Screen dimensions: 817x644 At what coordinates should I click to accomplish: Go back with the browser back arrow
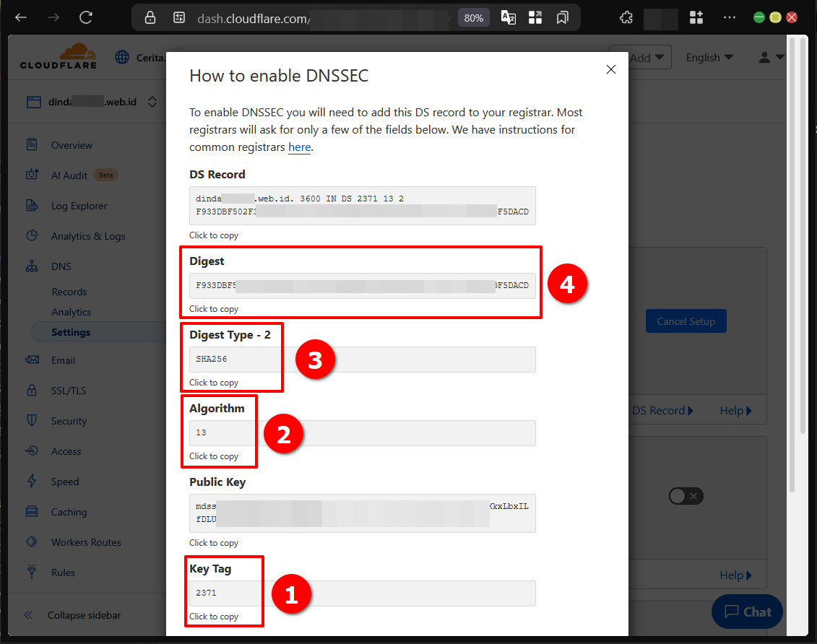point(21,18)
